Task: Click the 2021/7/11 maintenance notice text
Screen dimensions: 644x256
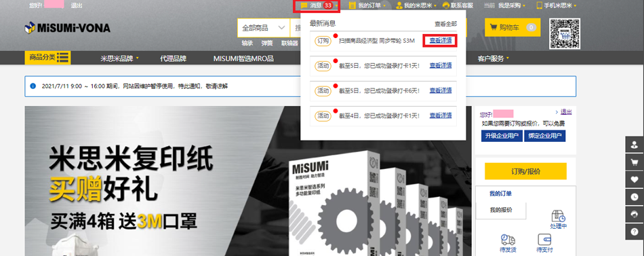Action: [135, 86]
